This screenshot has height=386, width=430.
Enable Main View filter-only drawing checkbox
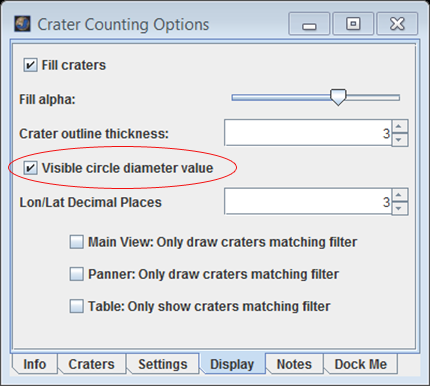pos(76,242)
